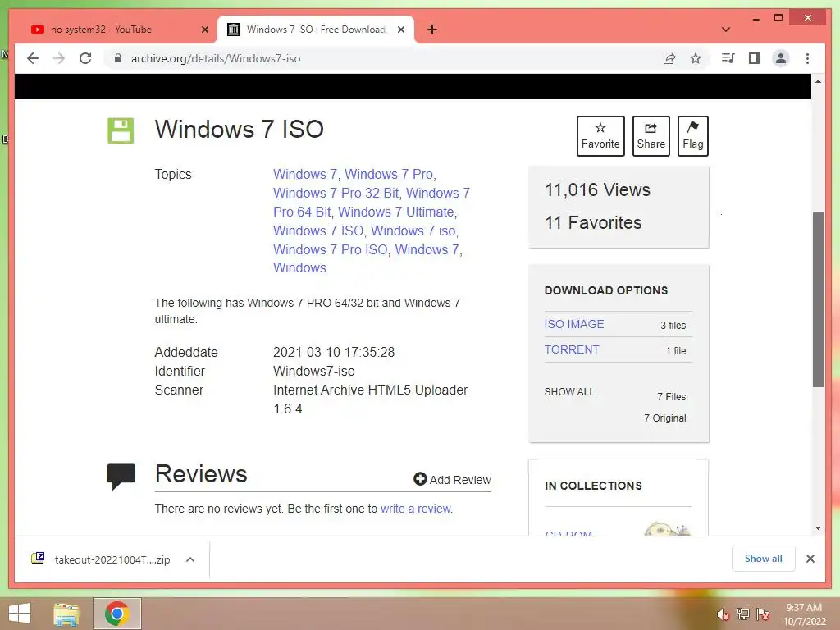Screen dimensions: 840x630
Task: Close the Windows 7 ISO tab
Action: (x=400, y=30)
